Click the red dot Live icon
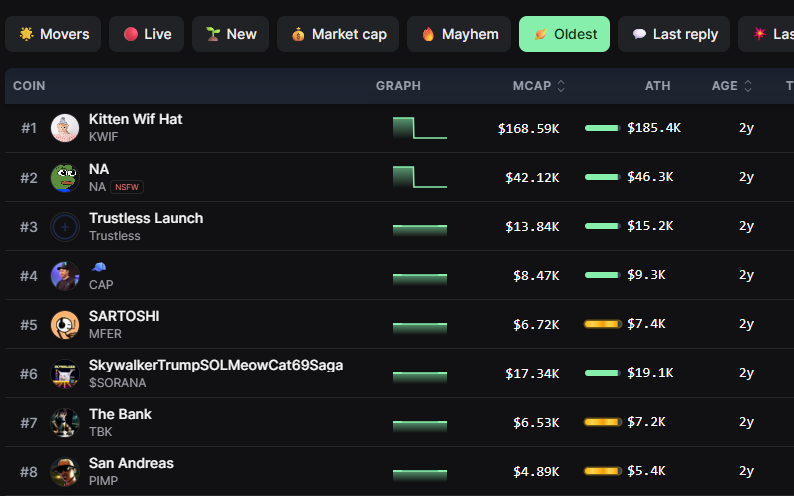The width and height of the screenshot is (794, 496). (x=131, y=34)
